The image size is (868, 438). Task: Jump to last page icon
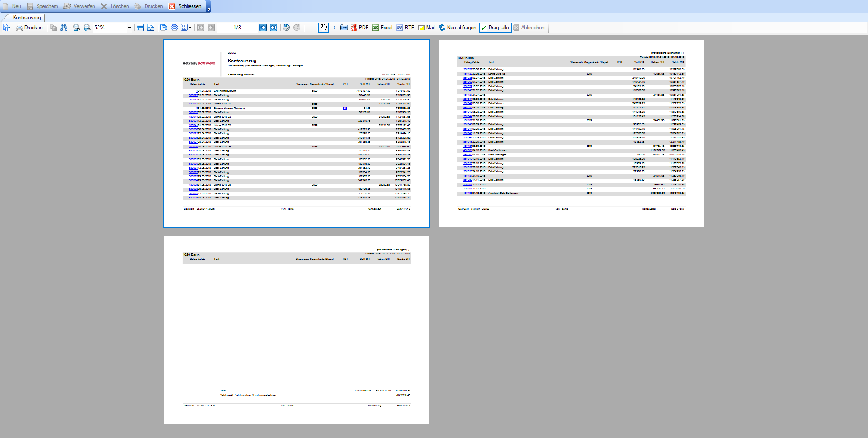(x=274, y=28)
